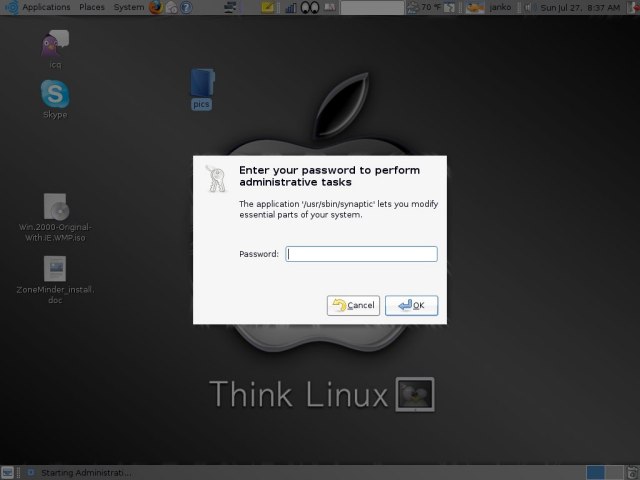
Task: Launch Firefox from the top panel
Action: tap(156, 7)
